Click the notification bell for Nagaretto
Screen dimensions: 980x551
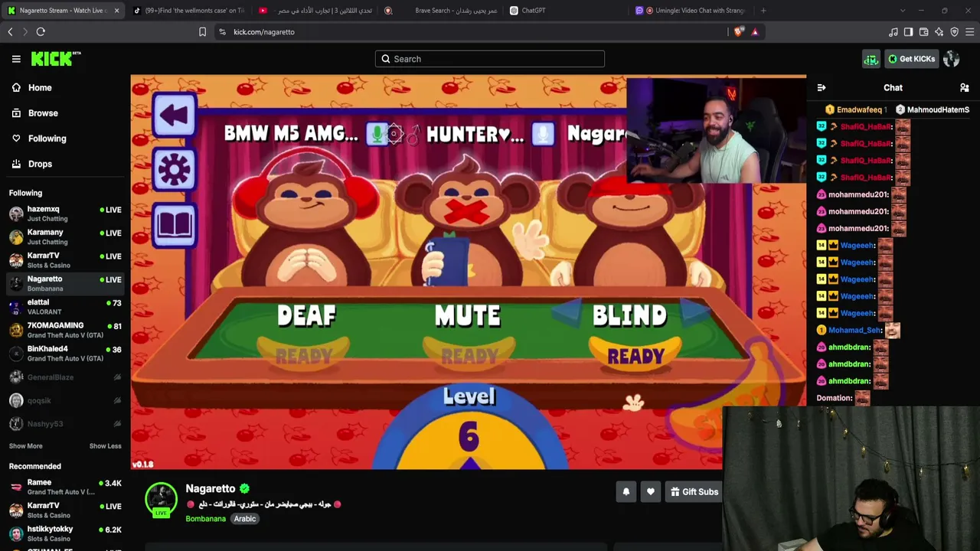[626, 492]
